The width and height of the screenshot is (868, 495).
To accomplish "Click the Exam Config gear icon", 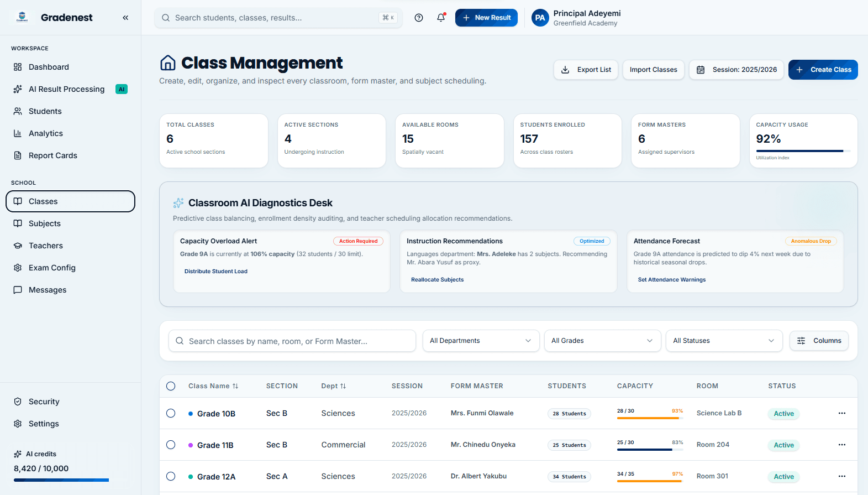I will pos(18,268).
